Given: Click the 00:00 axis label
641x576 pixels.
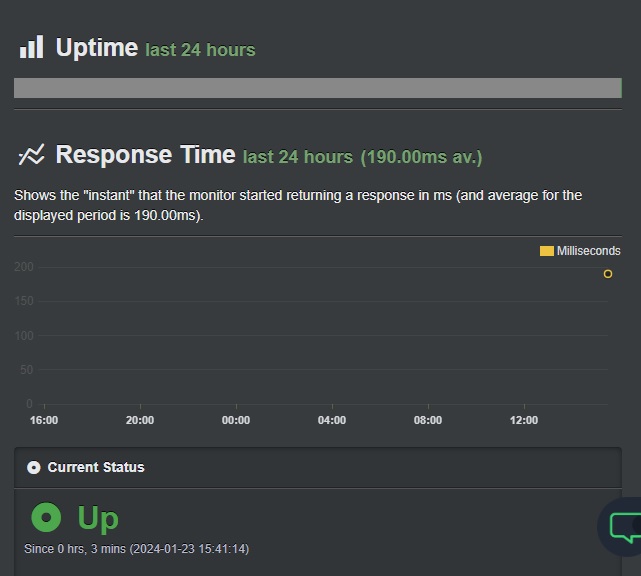Looking at the screenshot, I should [x=236, y=420].
